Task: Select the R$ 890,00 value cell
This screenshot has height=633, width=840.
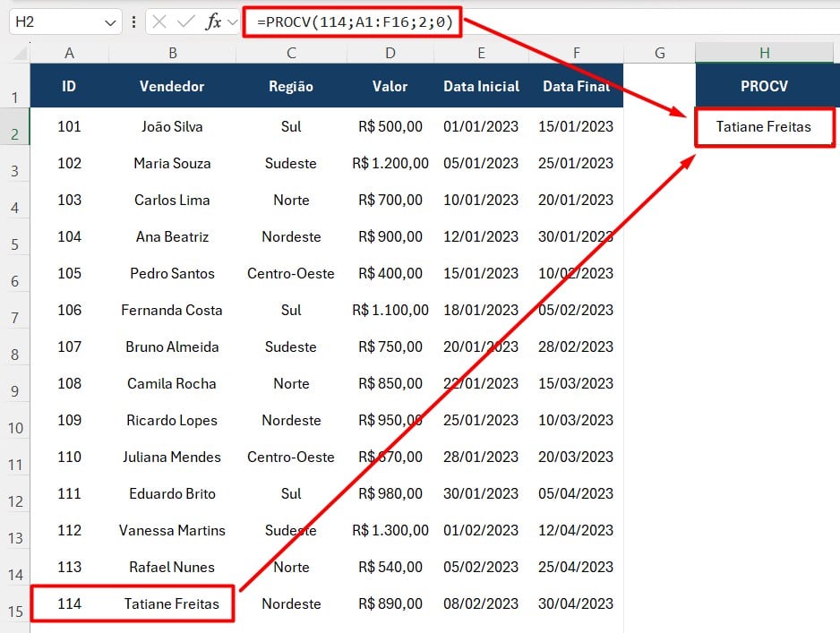Action: coord(390,604)
